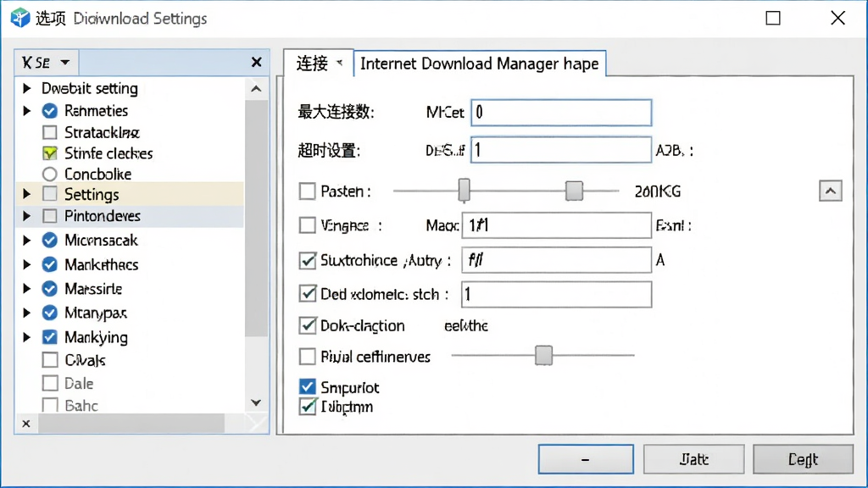Viewport: 868px width, 488px height.
Task: Toggle the Stinfe cleckes checkbox
Action: [50, 153]
